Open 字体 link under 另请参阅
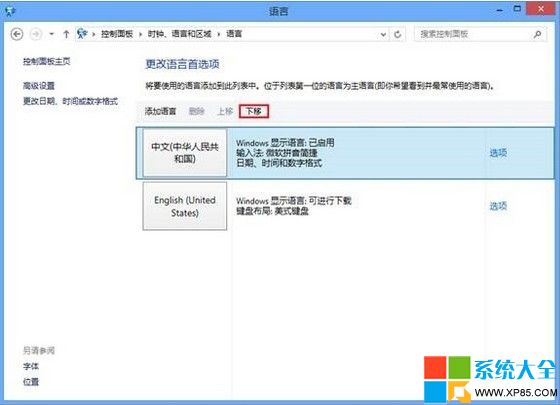This screenshot has width=560, height=405. pyautogui.click(x=31, y=366)
